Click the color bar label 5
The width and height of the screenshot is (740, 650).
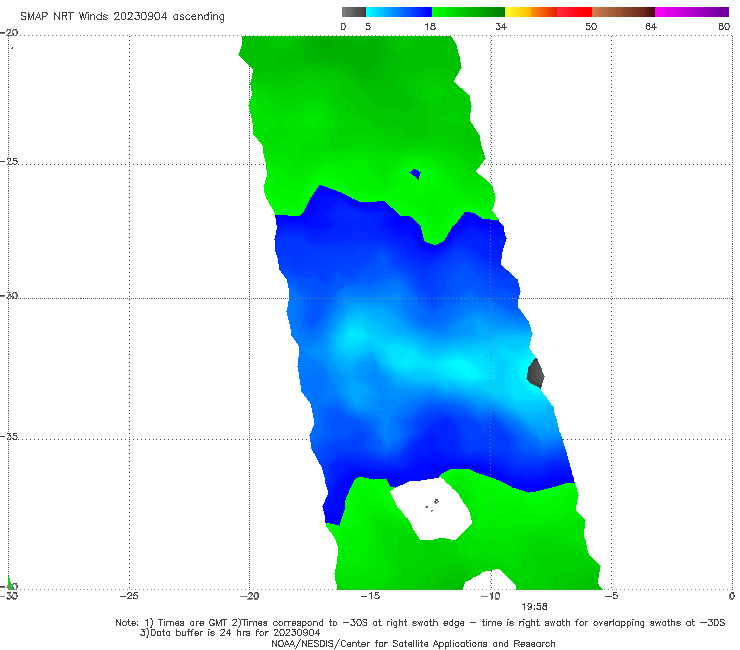[368, 27]
